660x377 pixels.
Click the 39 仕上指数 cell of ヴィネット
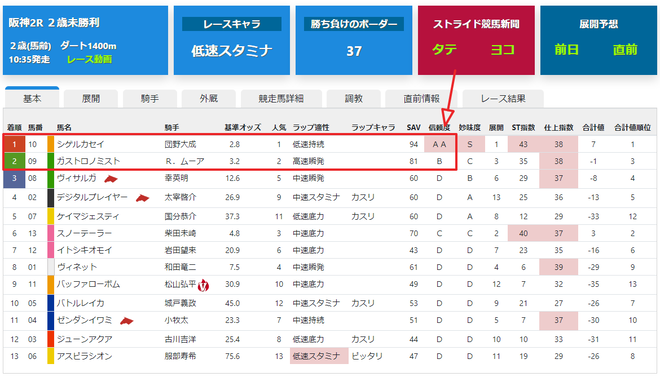click(559, 267)
